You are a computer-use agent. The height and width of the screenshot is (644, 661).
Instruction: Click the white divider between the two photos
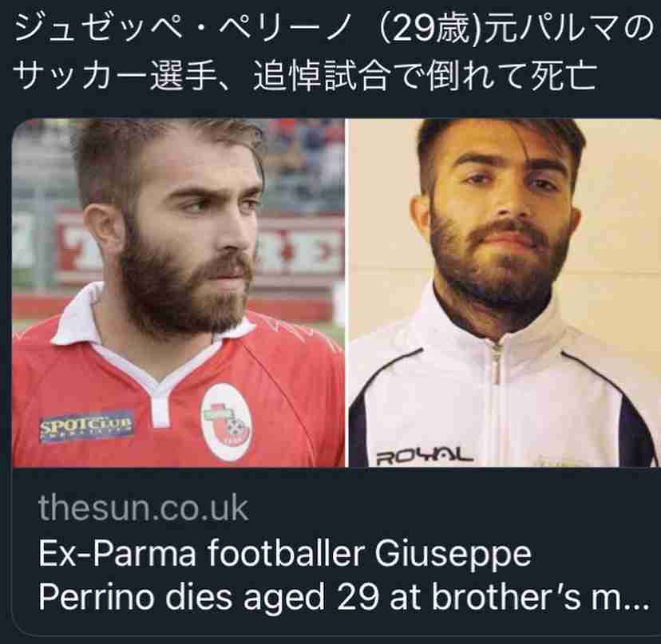[346, 293]
